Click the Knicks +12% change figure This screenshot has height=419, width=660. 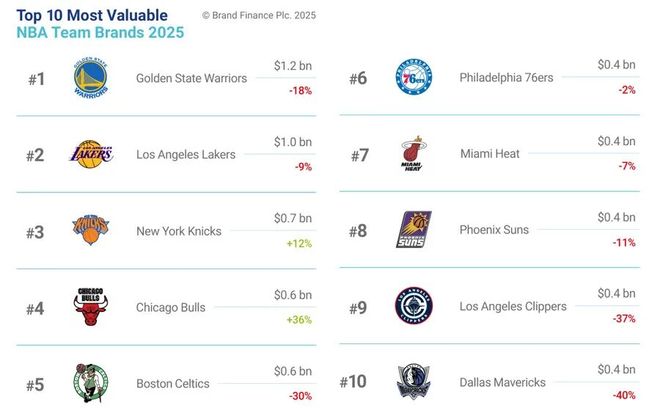297,243
